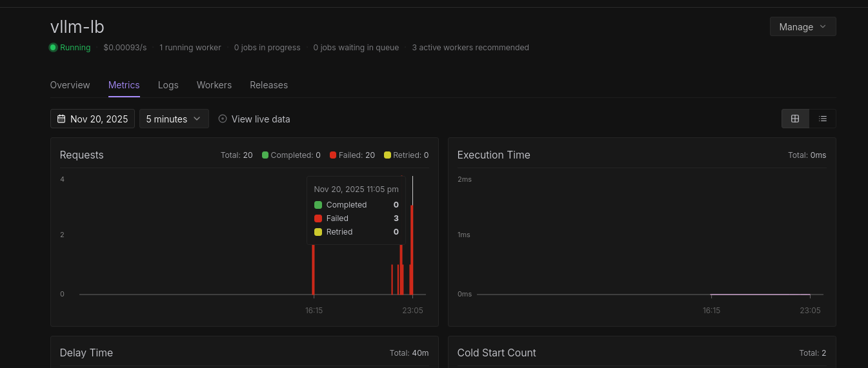Switch to grid layout view
This screenshot has width=868, height=368.
coord(795,119)
